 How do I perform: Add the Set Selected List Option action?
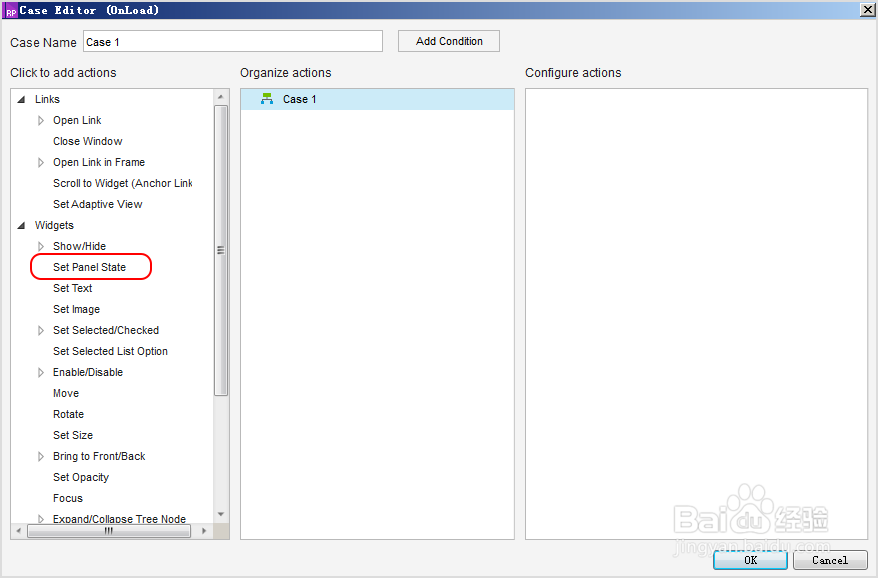110,351
